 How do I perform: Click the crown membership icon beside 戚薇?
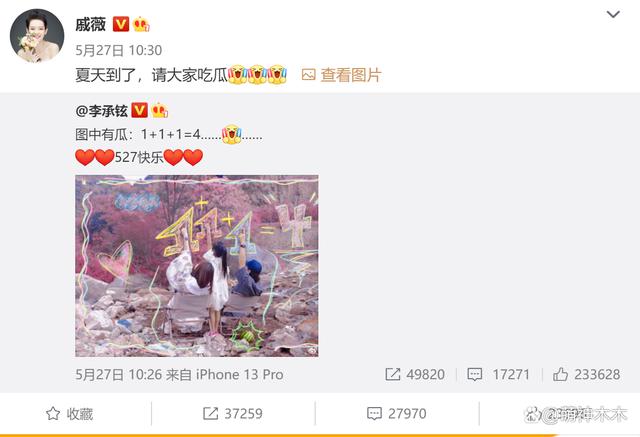pyautogui.click(x=141, y=24)
